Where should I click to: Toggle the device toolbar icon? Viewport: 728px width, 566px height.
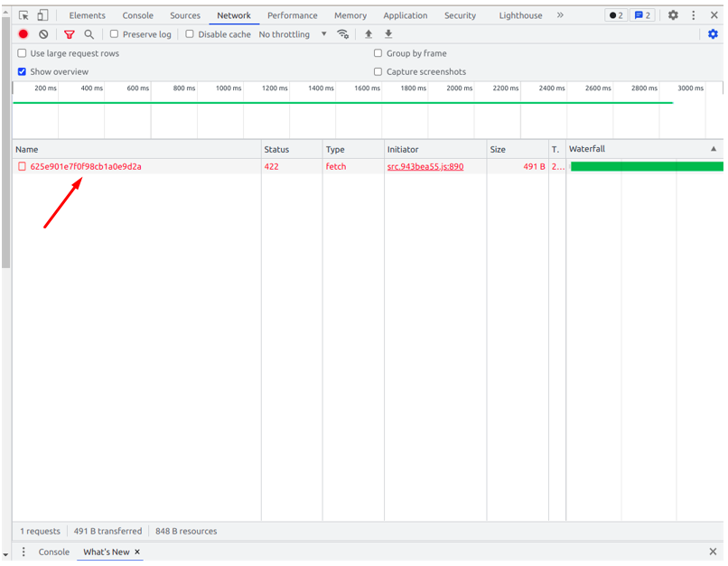click(42, 15)
